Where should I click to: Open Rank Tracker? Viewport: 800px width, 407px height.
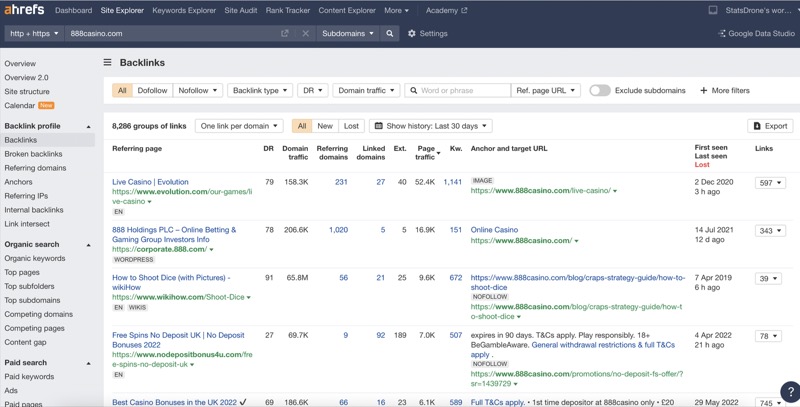click(x=288, y=10)
